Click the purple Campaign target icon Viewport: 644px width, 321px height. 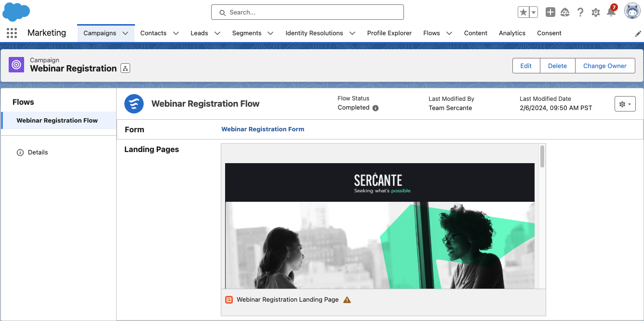(16, 64)
